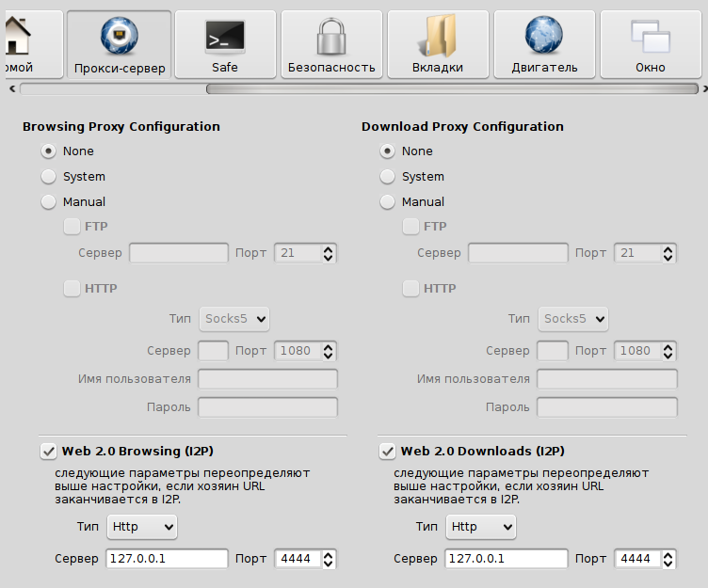The height and width of the screenshot is (588, 708).
Task: Open the Home tab with house icon
Action: click(x=32, y=44)
